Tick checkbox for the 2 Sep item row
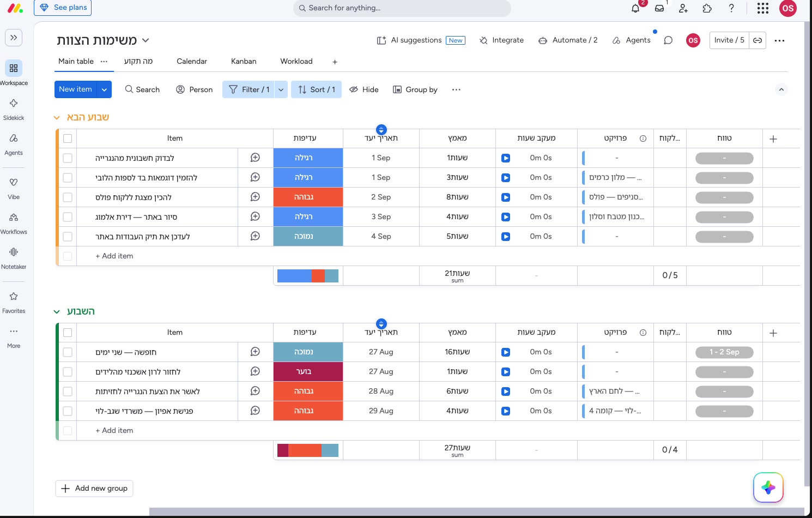This screenshot has width=812, height=518. pyautogui.click(x=68, y=197)
